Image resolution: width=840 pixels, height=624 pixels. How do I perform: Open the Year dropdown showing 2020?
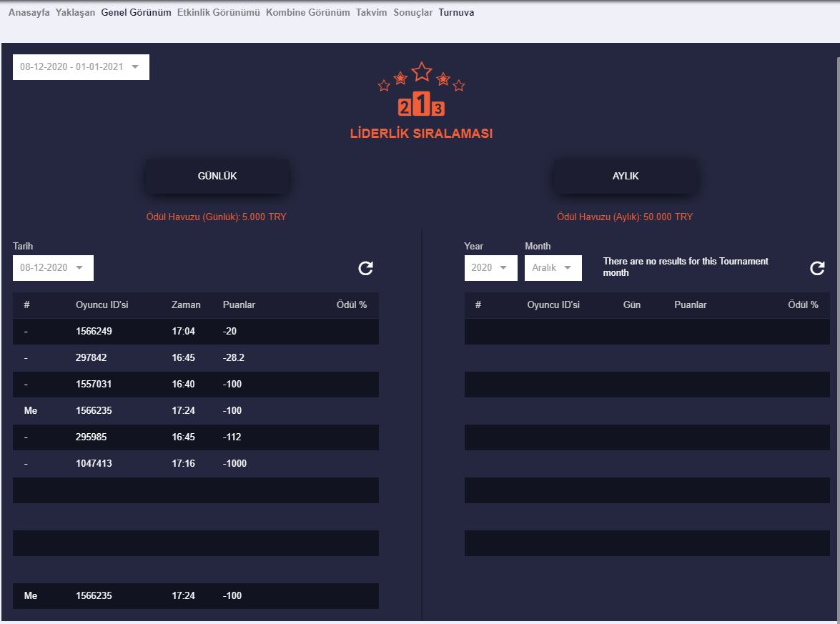(490, 268)
